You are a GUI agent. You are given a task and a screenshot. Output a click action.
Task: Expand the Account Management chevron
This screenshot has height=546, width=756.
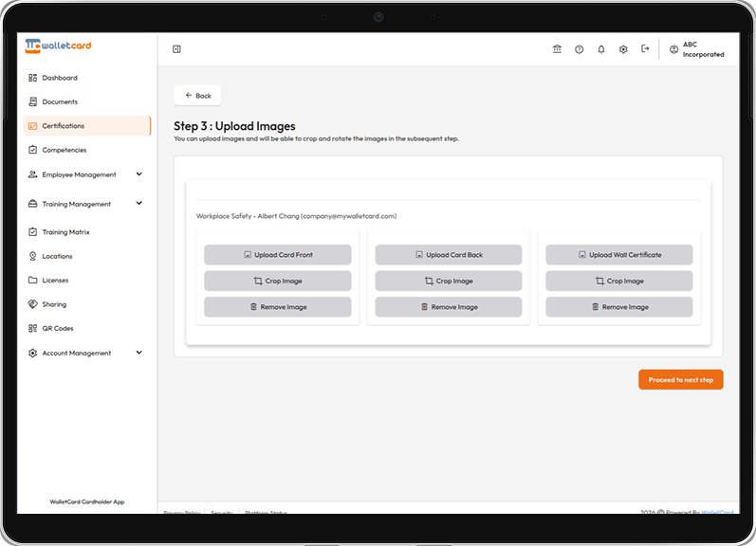pos(139,353)
